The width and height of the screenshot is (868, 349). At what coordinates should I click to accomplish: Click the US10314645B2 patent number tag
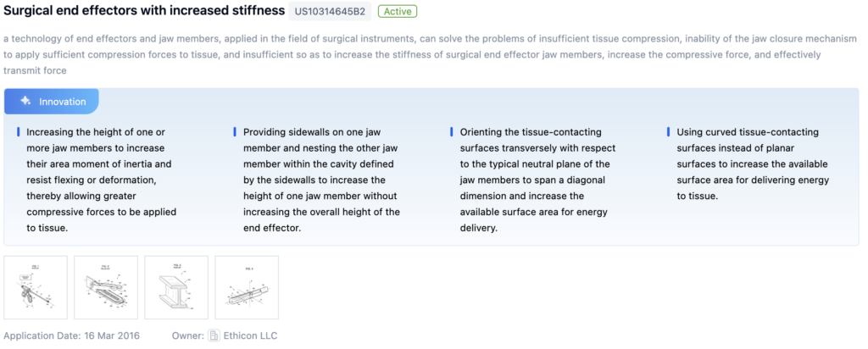330,12
